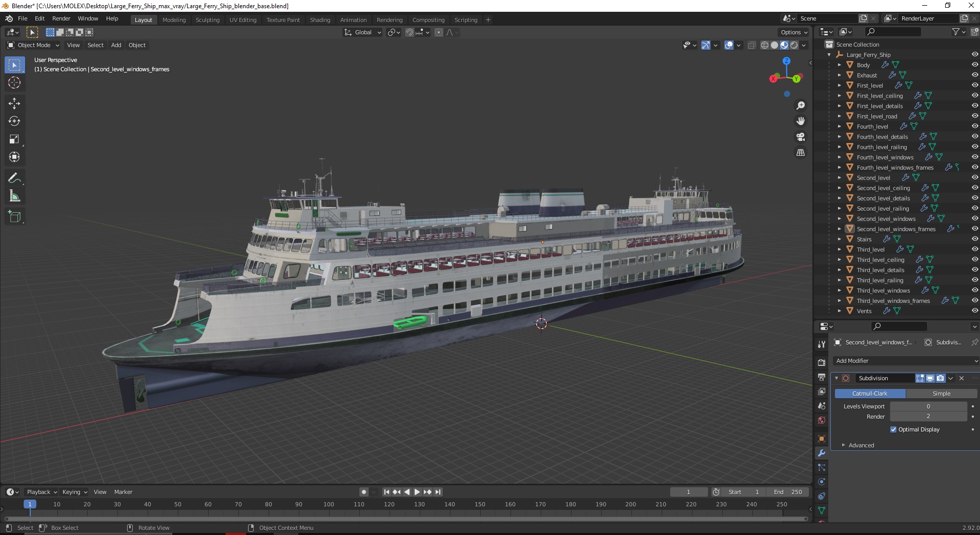The width and height of the screenshot is (980, 535).
Task: Click the timeline Play button
Action: (x=417, y=492)
